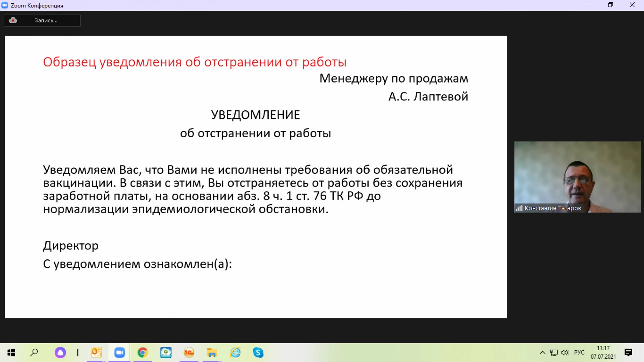644x362 pixels.
Task: Switch to Google Chrome in the taskbar
Action: point(143,353)
